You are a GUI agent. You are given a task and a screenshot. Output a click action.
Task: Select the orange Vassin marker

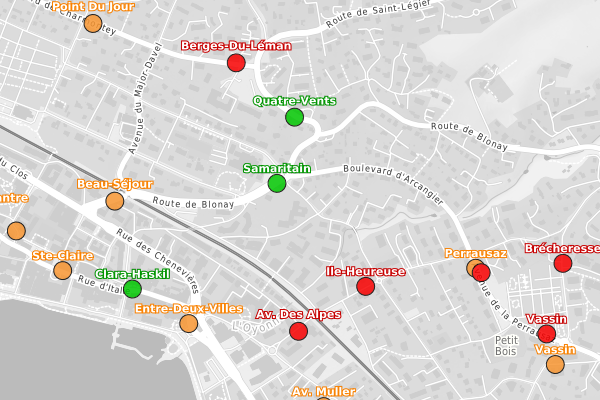pyautogui.click(x=555, y=365)
